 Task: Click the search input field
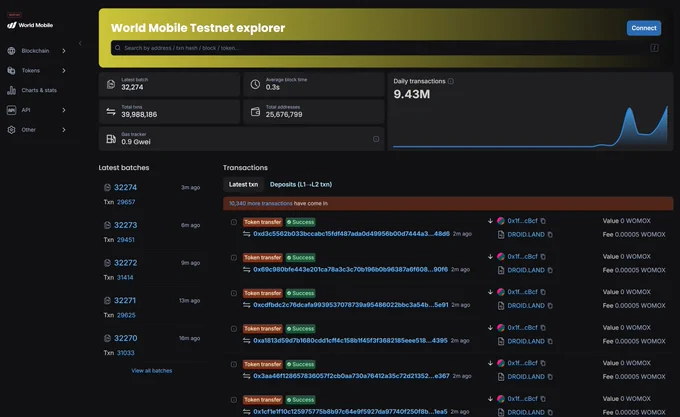click(386, 48)
